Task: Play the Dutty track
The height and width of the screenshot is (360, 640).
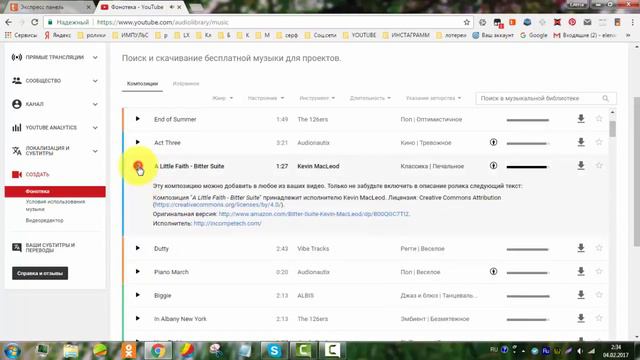Action: pyautogui.click(x=138, y=248)
